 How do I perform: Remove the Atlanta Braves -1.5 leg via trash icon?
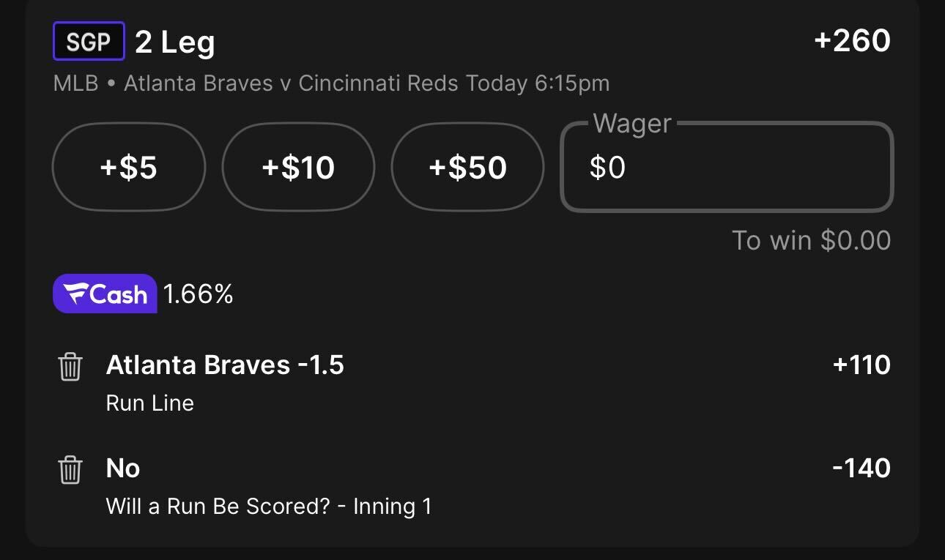pyautogui.click(x=70, y=367)
